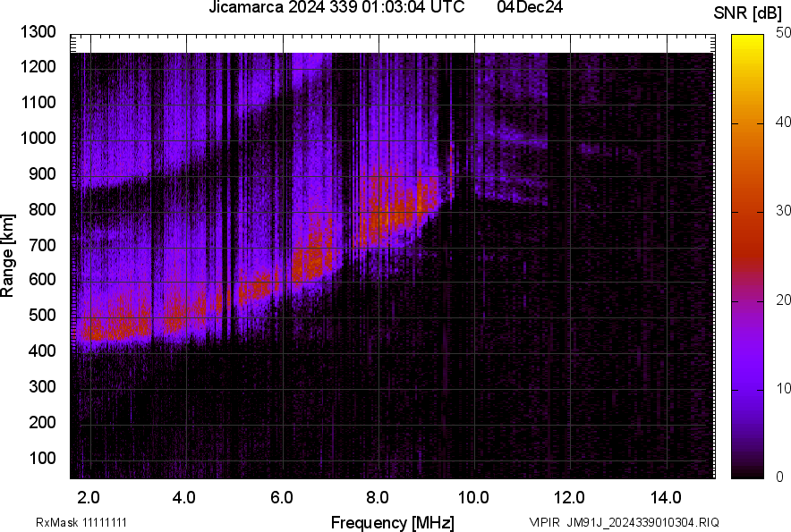791x532 pixels.
Task: Click range tick label 500
Action: pyautogui.click(x=42, y=315)
